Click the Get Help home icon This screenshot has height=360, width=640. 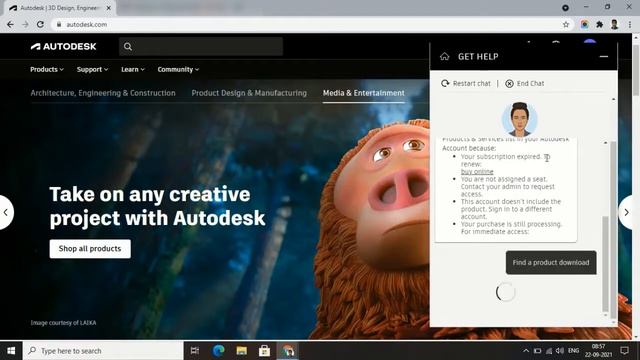tap(444, 57)
